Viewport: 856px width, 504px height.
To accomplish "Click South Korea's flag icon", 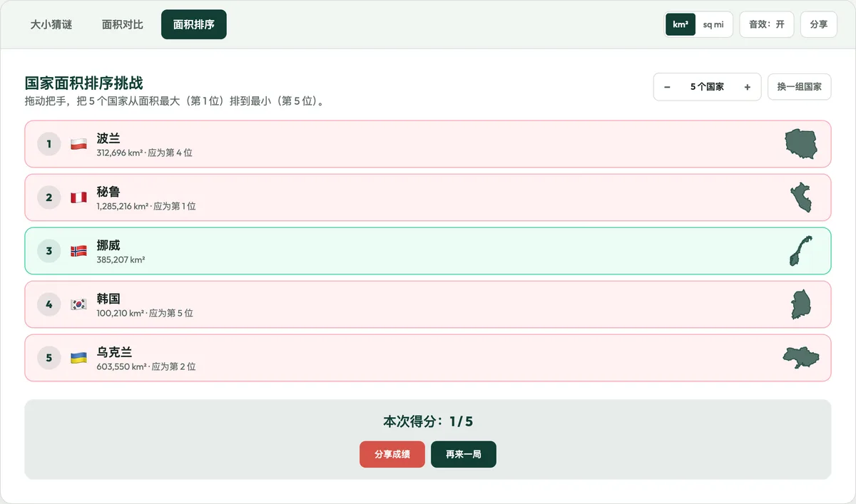I will click(78, 304).
